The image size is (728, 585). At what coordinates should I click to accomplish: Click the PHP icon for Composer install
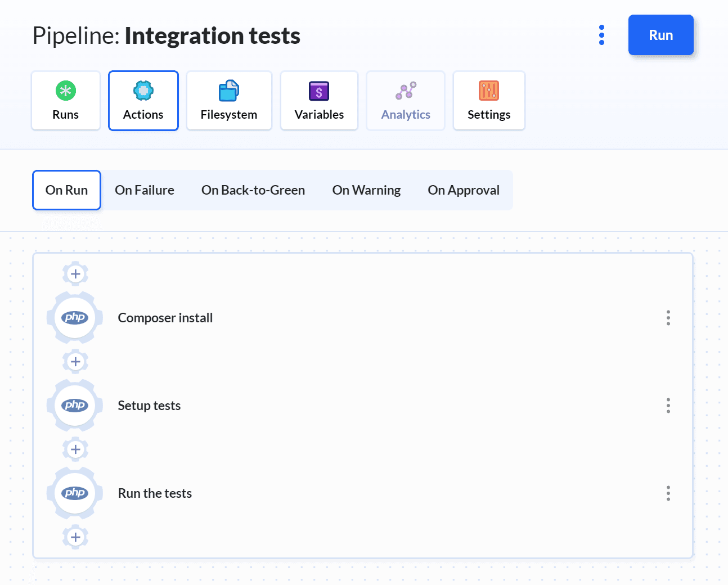[x=75, y=318]
